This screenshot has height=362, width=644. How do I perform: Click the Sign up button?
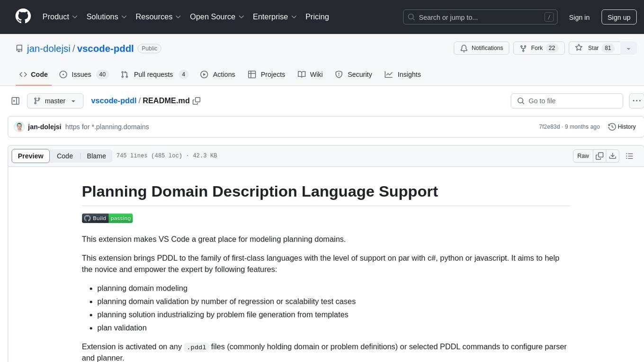point(619,17)
